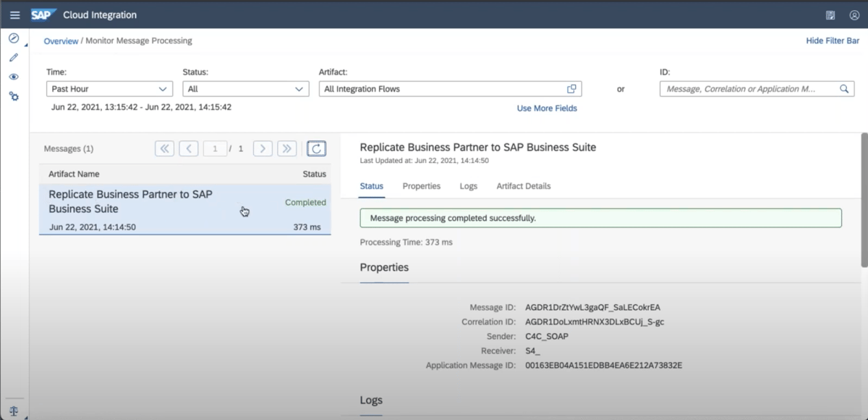868x420 pixels.
Task: Refresh the messages list
Action: [x=316, y=148]
